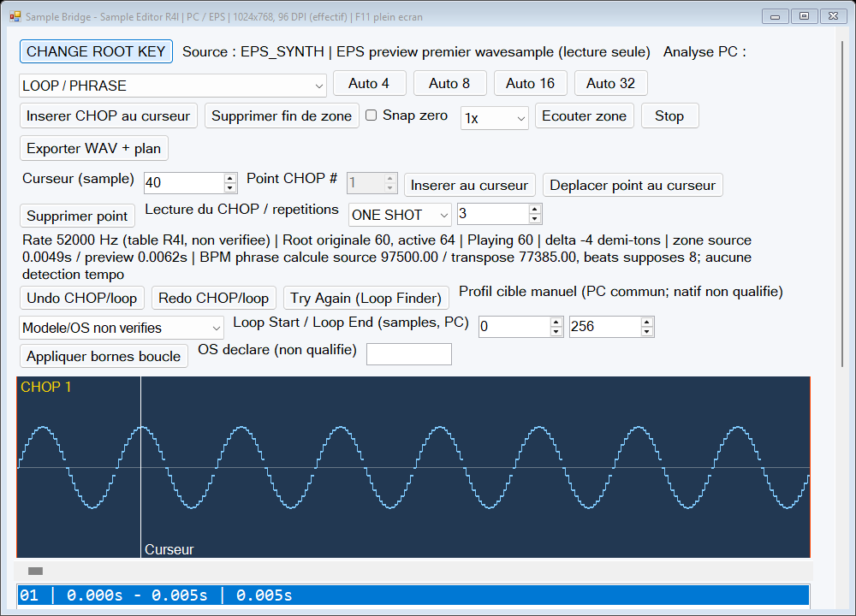Open the 1x playback speed dropdown
Viewport: 856px width, 616px height.
click(x=495, y=118)
